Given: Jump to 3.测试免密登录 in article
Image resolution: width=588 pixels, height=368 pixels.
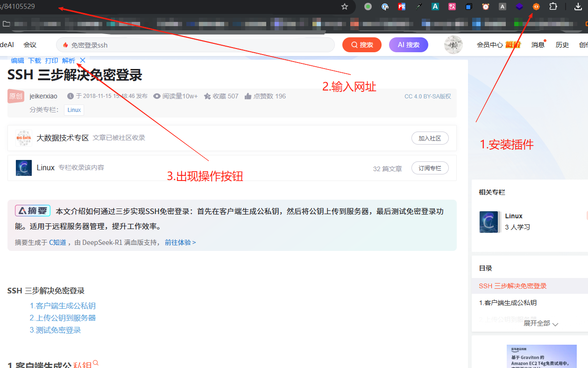Looking at the screenshot, I should [55, 330].
